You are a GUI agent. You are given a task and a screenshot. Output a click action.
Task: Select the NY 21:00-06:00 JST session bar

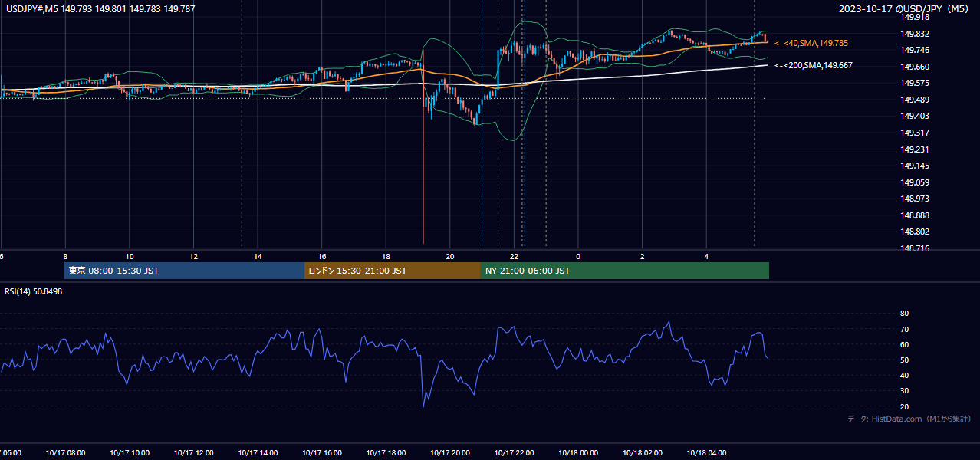[x=625, y=271]
